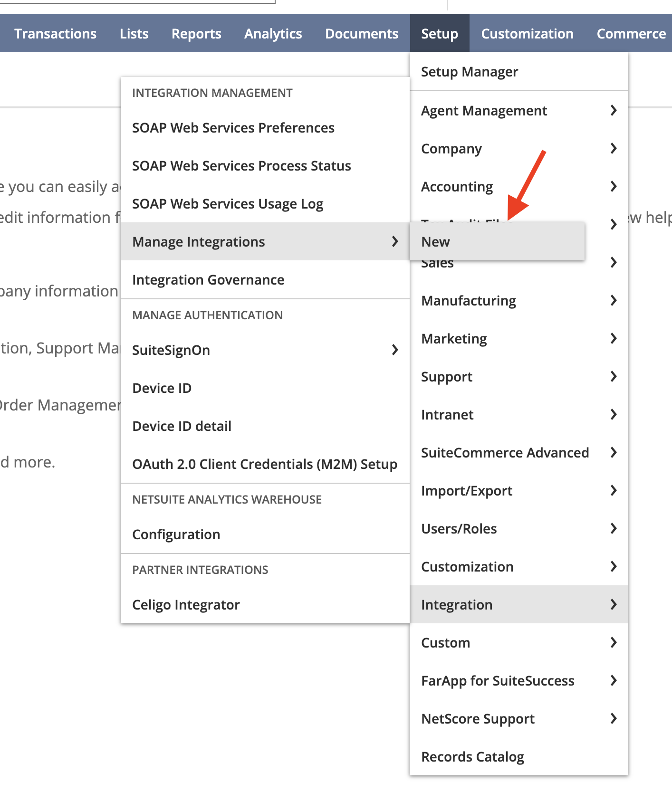The height and width of the screenshot is (801, 672).
Task: Open SOAP Web Services Process Status
Action: point(265,166)
